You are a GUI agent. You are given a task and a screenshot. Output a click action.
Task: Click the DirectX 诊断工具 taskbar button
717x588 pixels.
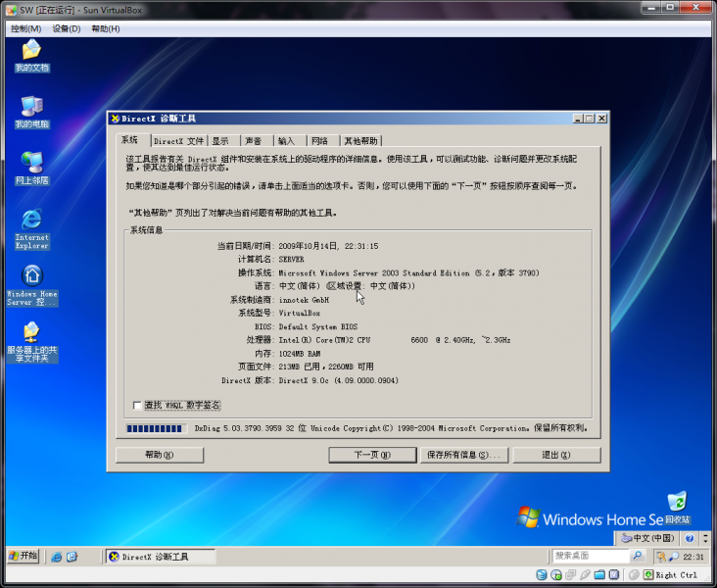[161, 557]
